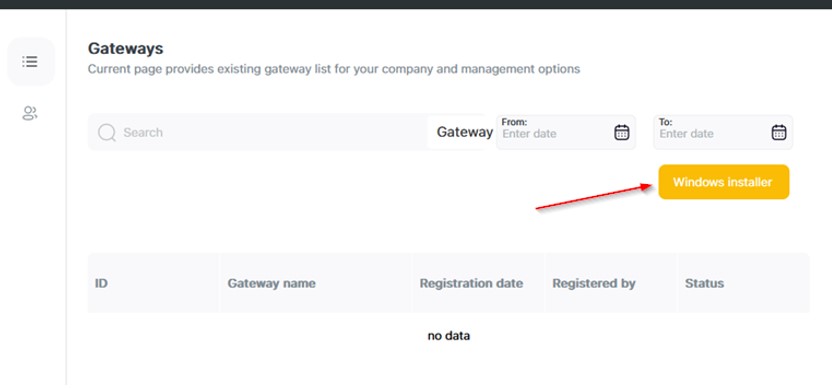Sort by the Gateway name column
Image resolution: width=832 pixels, height=388 pixels.
click(x=272, y=283)
